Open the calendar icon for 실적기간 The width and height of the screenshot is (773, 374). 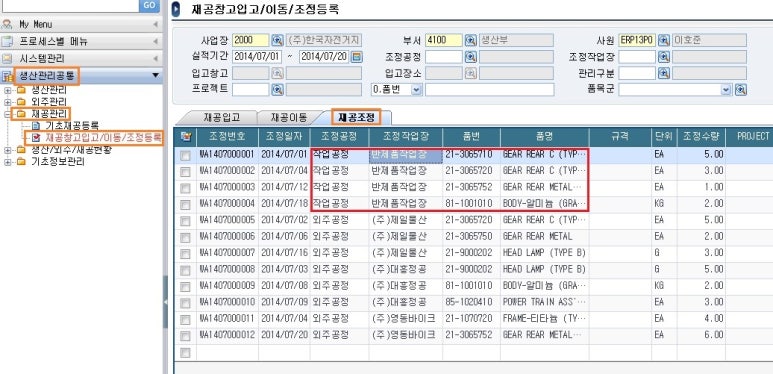coord(356,57)
